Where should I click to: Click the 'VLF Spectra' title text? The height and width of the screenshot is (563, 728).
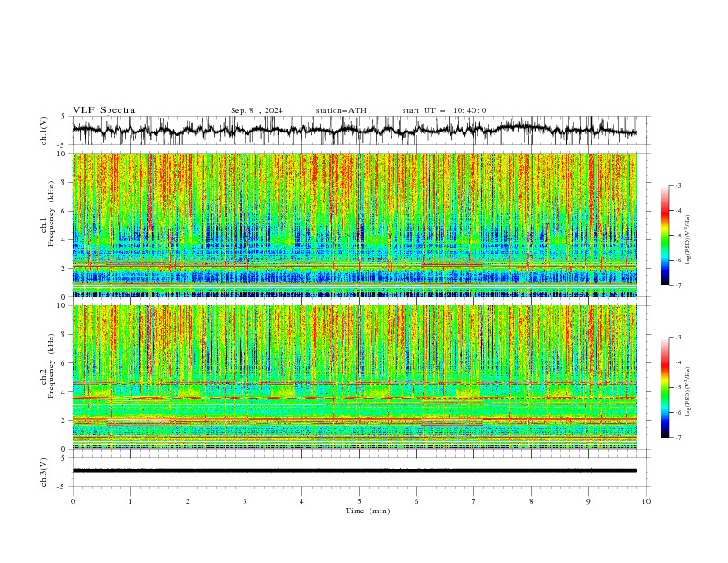(x=104, y=110)
